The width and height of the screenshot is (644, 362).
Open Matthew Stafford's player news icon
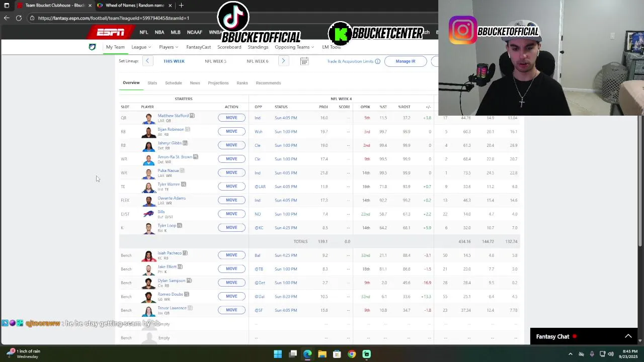pyautogui.click(x=192, y=116)
